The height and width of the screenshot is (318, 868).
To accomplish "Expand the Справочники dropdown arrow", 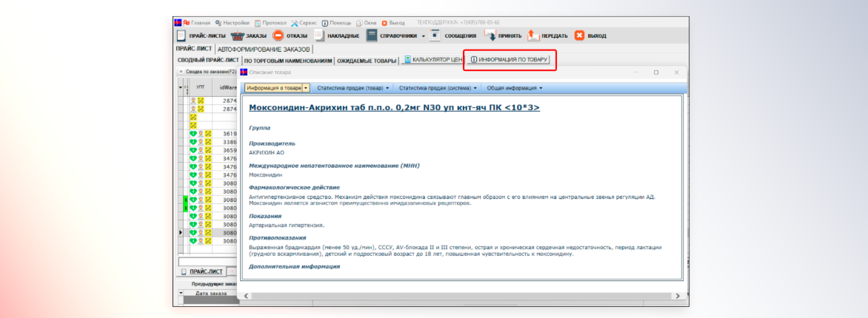I will tap(424, 35).
